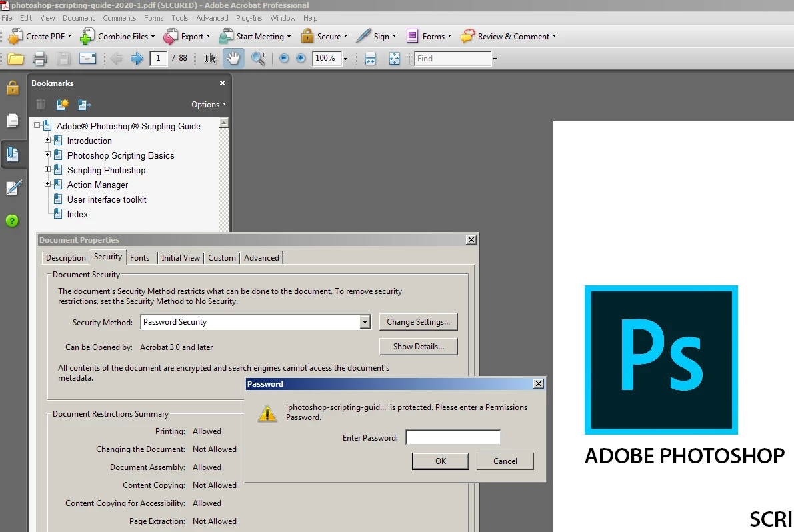Go to next page arrow
Viewport: 794px width, 532px height.
pos(137,59)
